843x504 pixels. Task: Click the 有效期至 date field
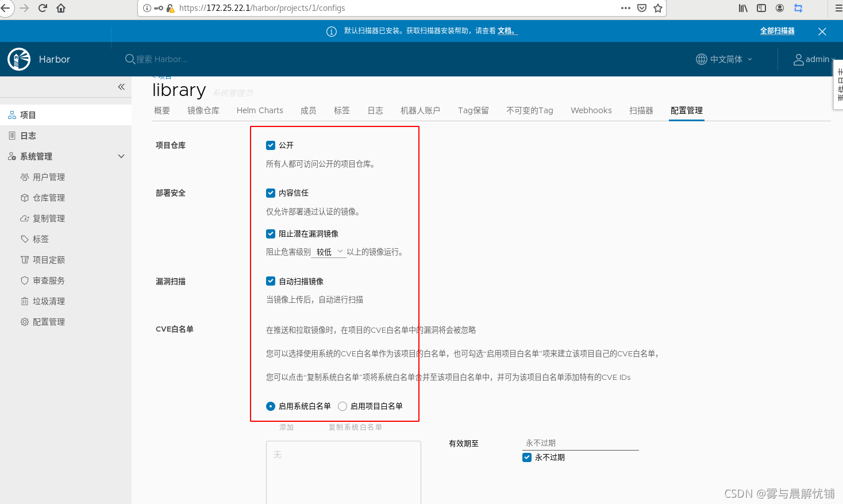(581, 443)
